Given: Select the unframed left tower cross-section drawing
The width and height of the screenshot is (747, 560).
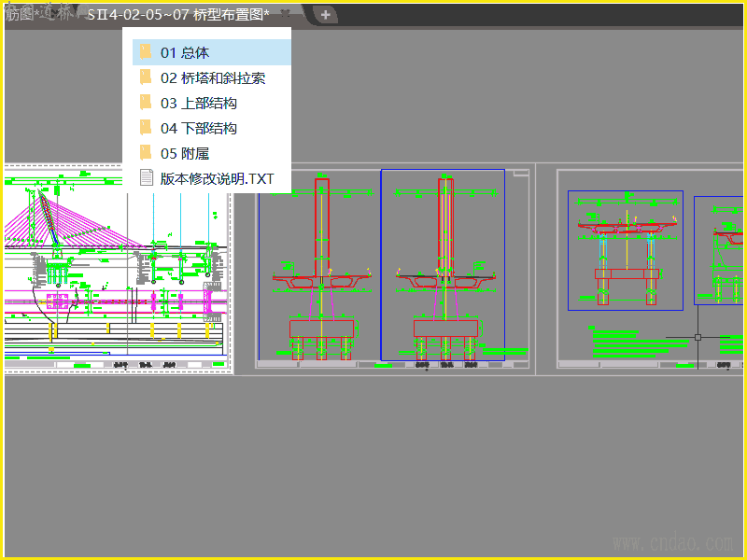Looking at the screenshot, I should (320, 267).
